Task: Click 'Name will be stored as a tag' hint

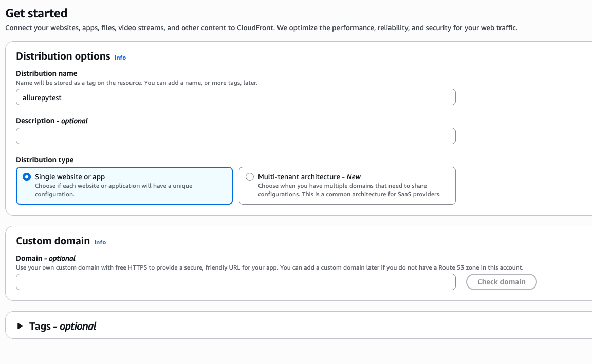Action: pyautogui.click(x=137, y=83)
